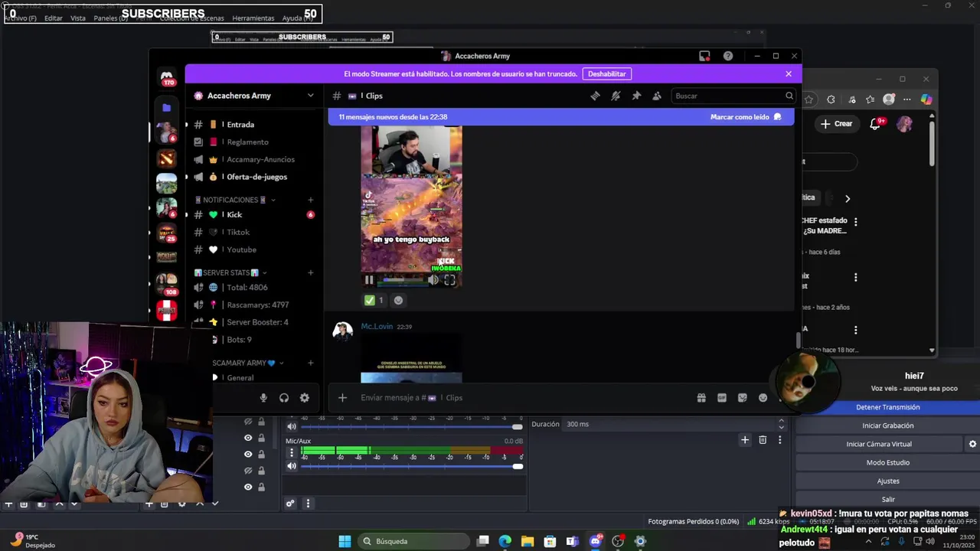Click Windows taskbar Búsqueda box
This screenshot has height=551, width=980.
tap(413, 541)
